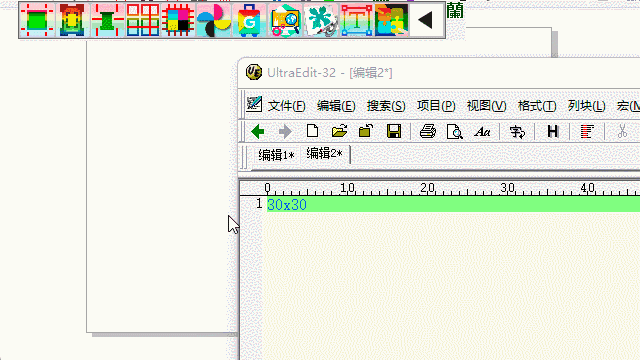640x360 pixels.
Task: Click the gray forward arrow icon
Action: 285,131
